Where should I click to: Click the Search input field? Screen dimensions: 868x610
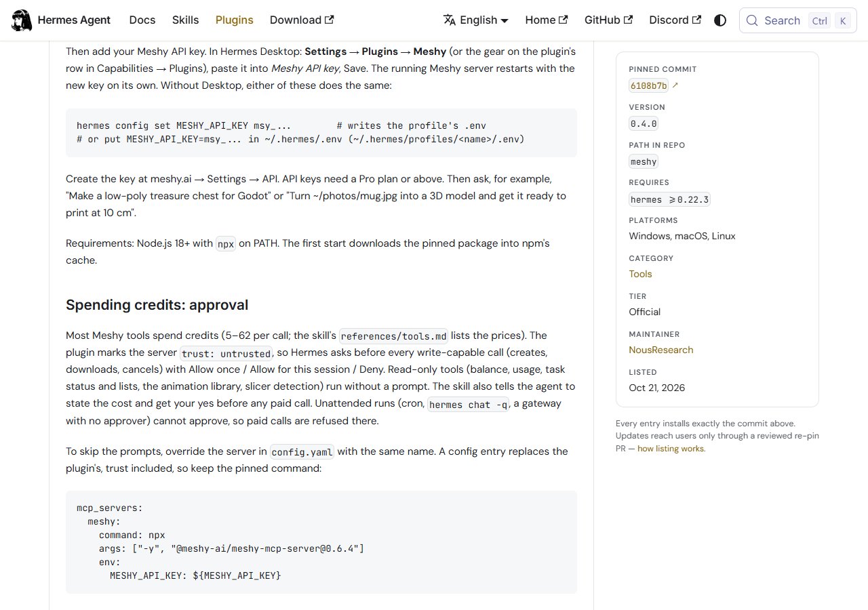[x=798, y=20]
